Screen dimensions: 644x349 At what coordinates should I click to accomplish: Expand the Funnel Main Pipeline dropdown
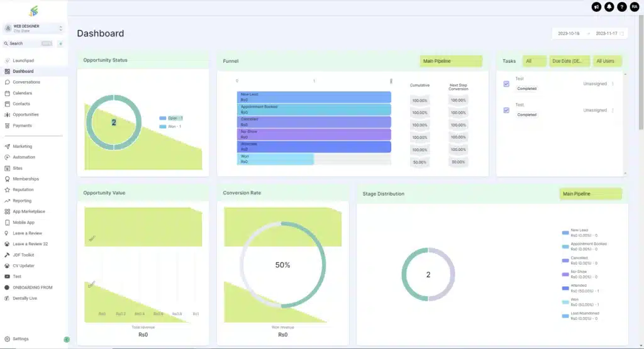tap(451, 61)
